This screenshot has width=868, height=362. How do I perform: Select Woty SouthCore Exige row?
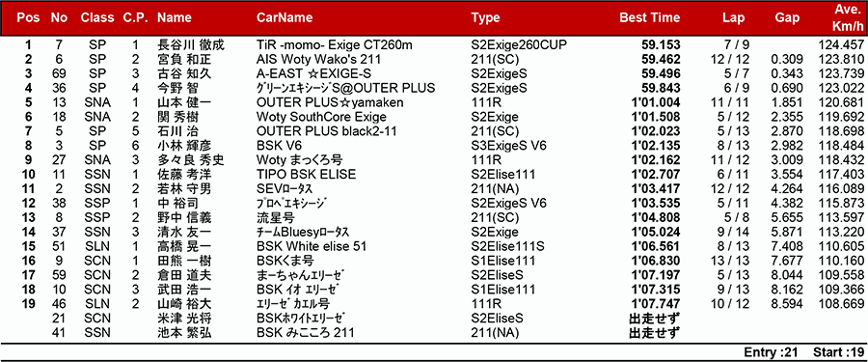click(434, 117)
